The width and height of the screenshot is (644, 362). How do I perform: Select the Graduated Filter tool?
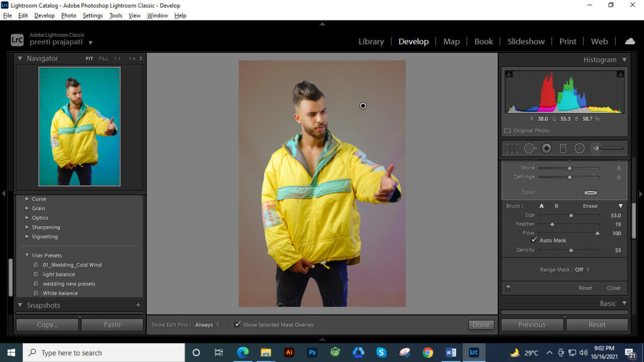[x=563, y=148]
